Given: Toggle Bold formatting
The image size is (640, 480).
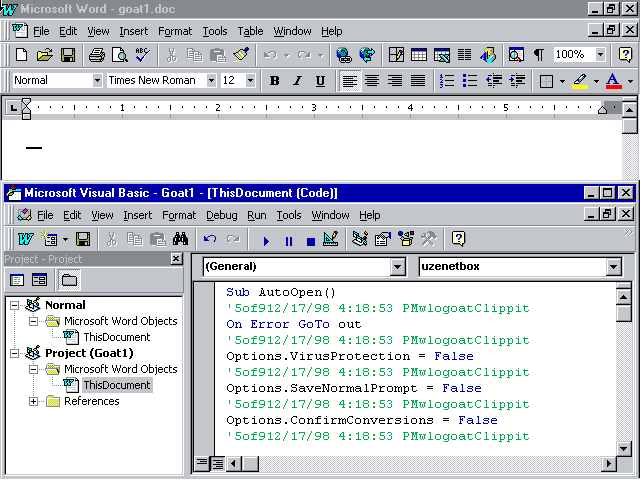Looking at the screenshot, I should [x=275, y=81].
